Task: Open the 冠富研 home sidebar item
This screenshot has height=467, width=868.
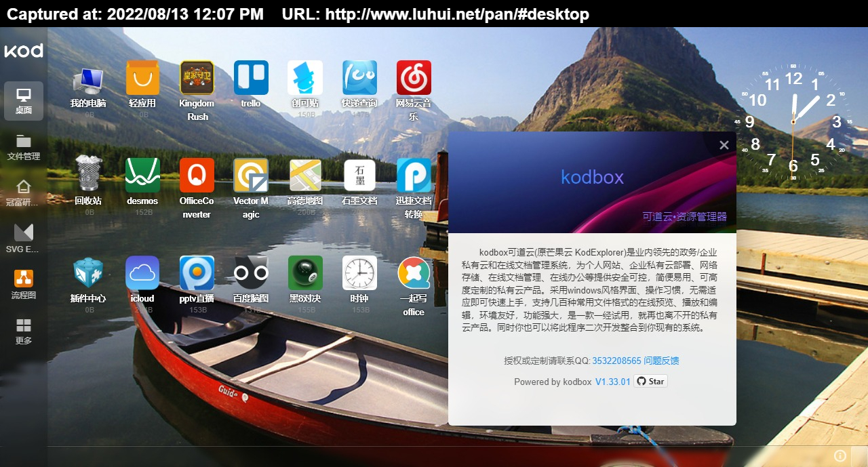Action: pos(24,193)
